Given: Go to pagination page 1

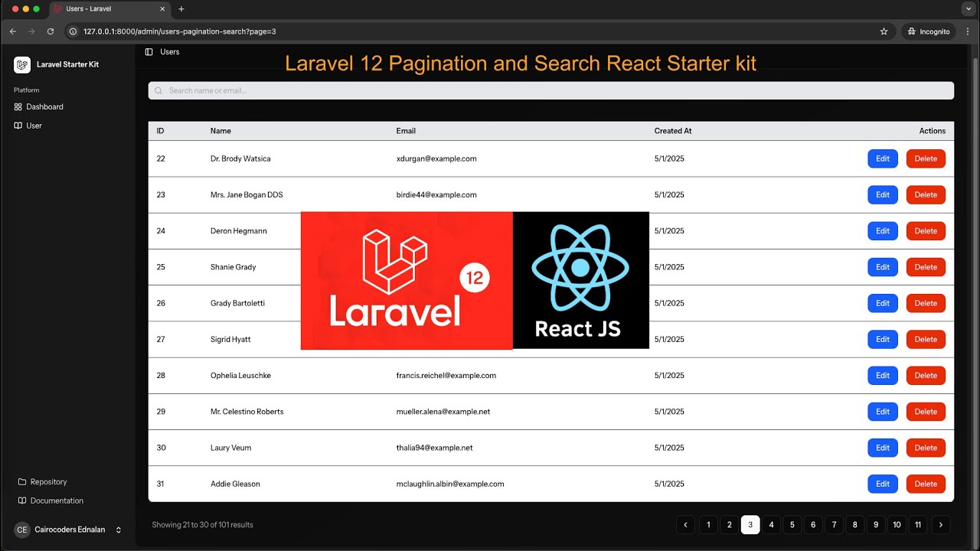Looking at the screenshot, I should coord(708,525).
